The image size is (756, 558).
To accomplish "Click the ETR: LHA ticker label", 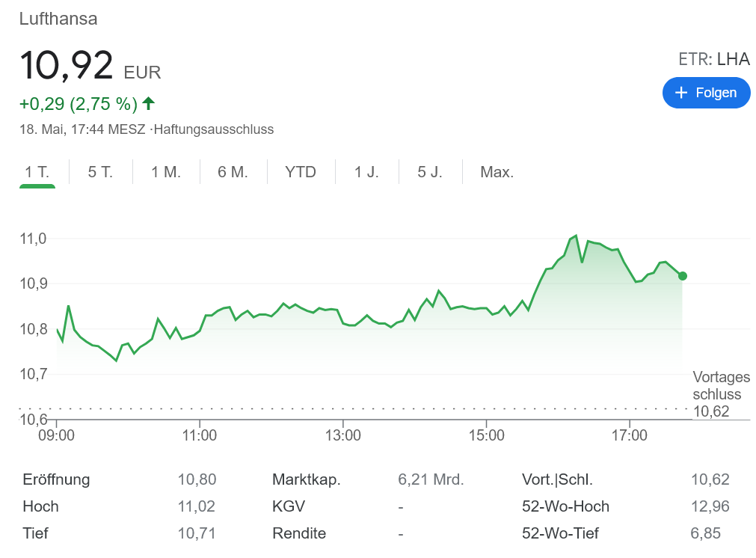I will 714,59.
